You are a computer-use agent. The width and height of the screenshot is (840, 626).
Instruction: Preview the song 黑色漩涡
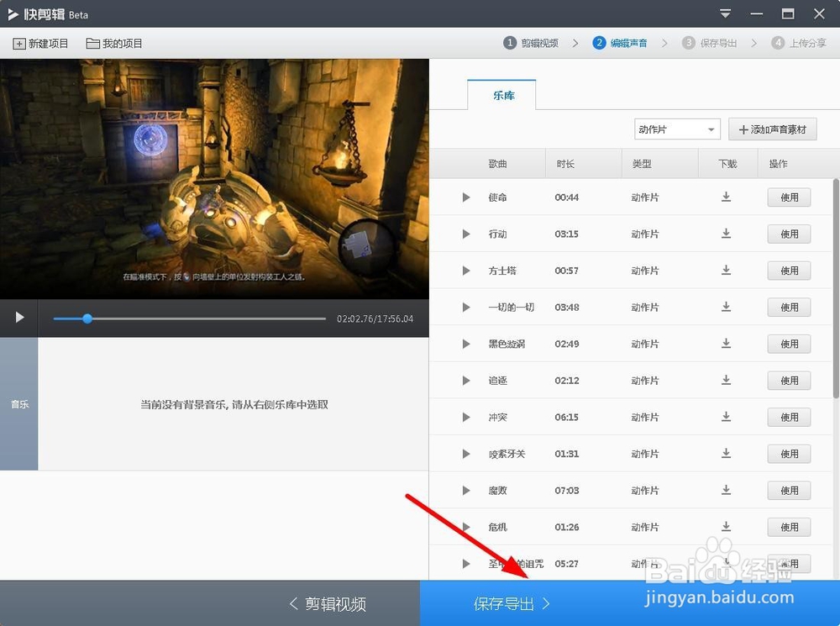pos(466,344)
